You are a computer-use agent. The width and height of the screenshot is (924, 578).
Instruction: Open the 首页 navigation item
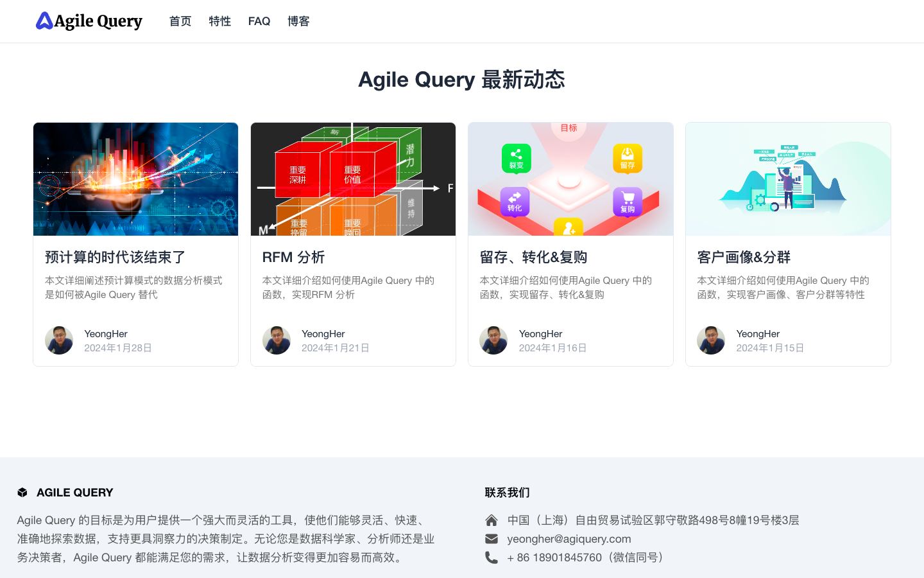pos(180,21)
